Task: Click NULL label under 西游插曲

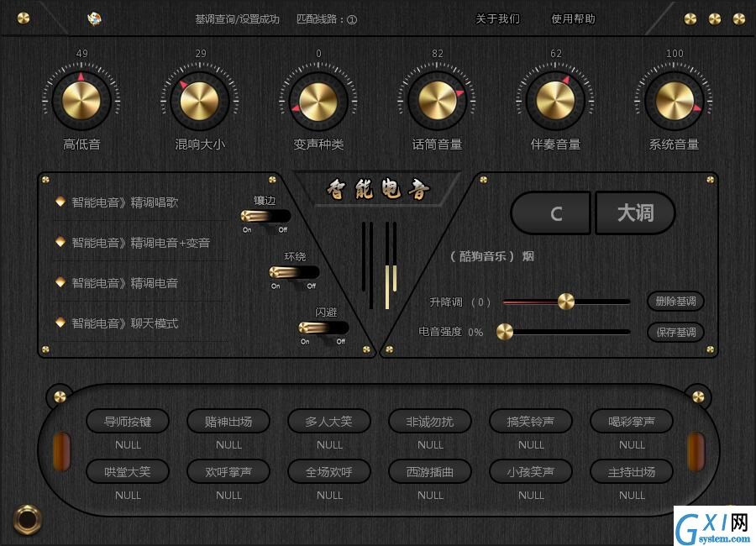Action: point(430,495)
